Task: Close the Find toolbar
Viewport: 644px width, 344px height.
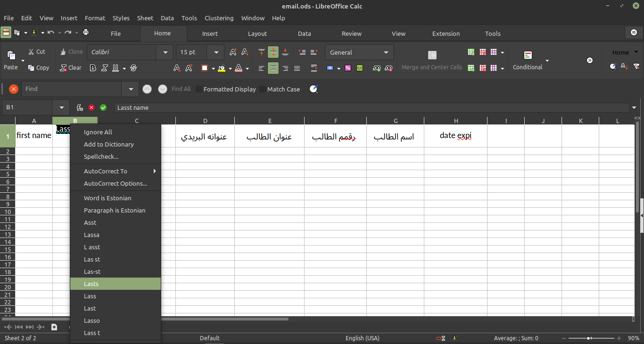Action: (14, 89)
